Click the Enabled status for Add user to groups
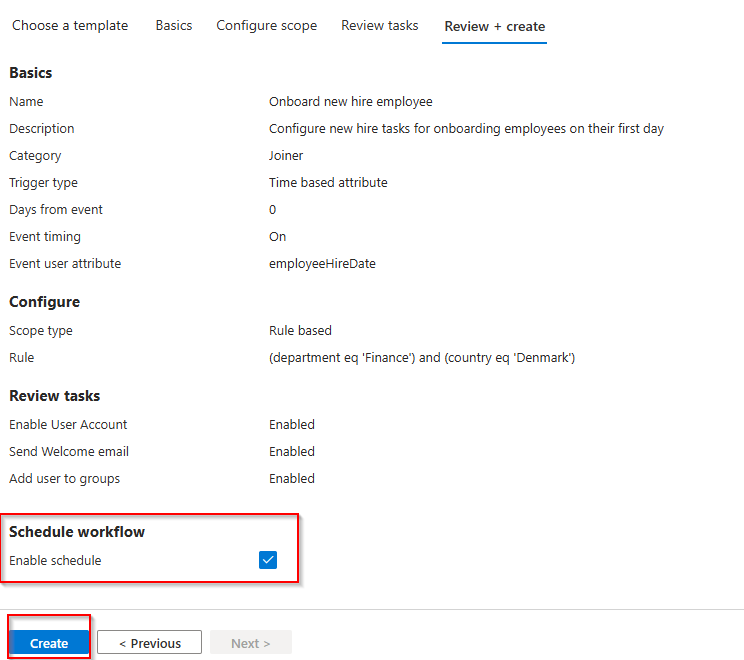This screenshot has height=660, width=744. (292, 479)
